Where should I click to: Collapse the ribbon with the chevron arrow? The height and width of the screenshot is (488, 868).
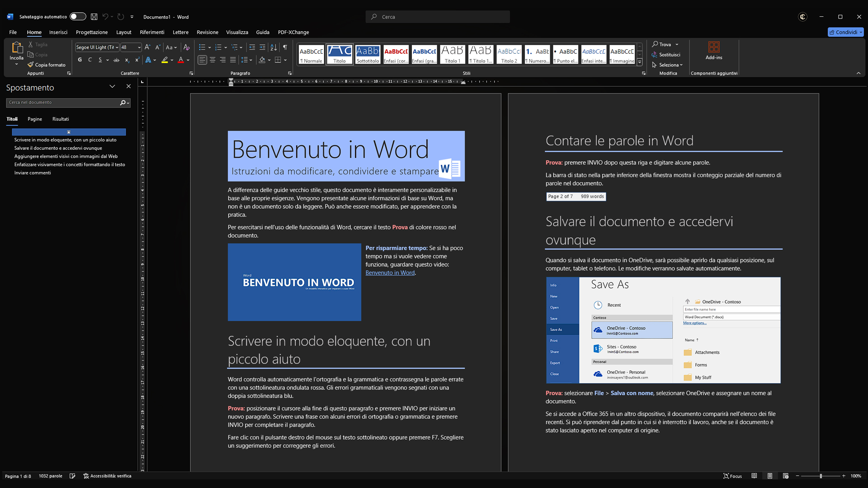(x=859, y=73)
